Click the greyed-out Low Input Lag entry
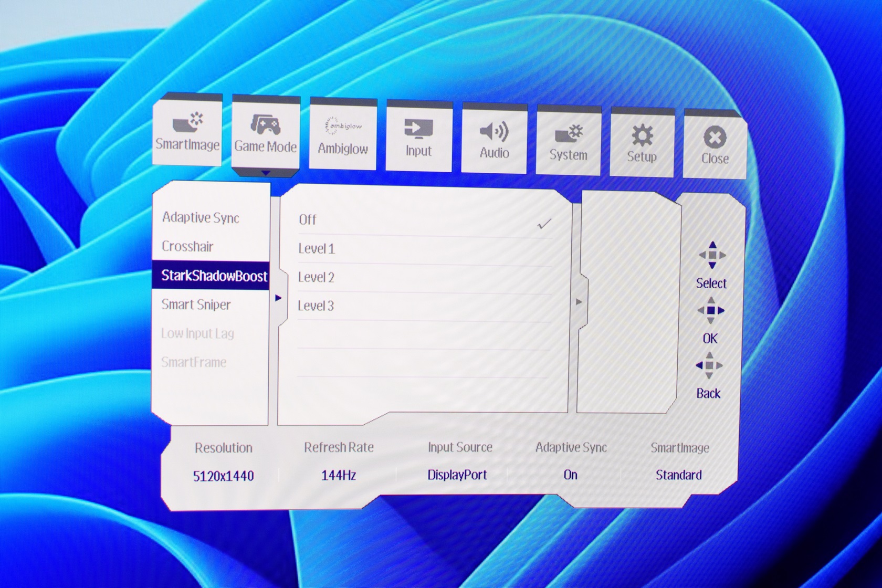The image size is (882, 588). click(x=197, y=333)
